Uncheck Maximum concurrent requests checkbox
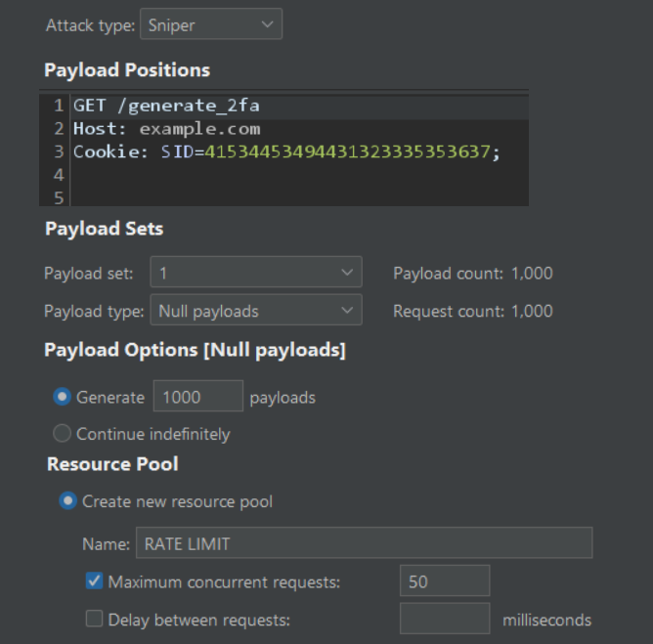The width and height of the screenshot is (653, 644). [94, 580]
